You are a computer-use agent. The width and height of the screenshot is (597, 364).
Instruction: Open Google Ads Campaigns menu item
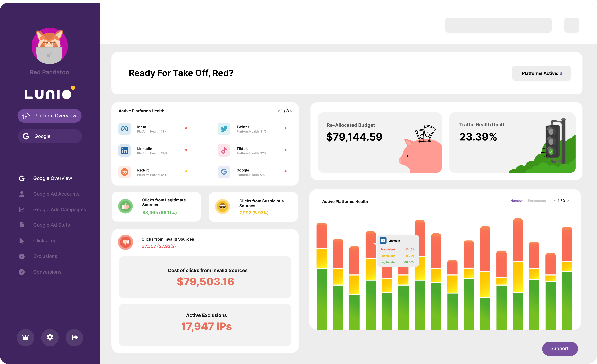tap(59, 209)
